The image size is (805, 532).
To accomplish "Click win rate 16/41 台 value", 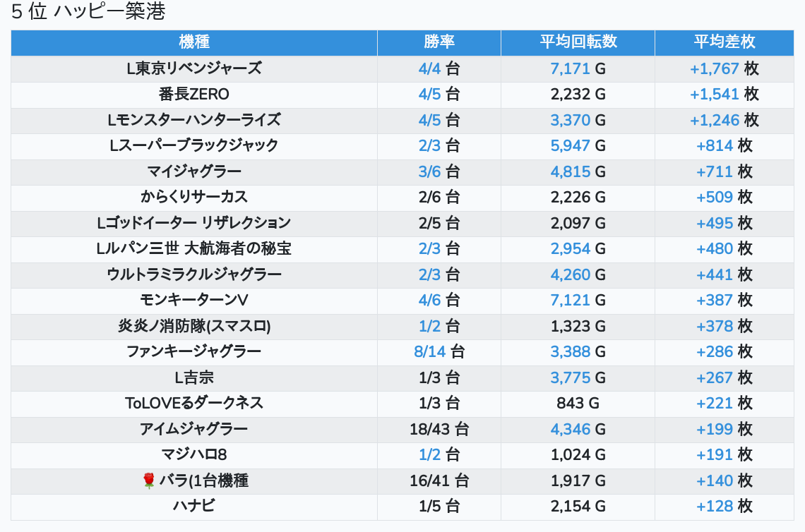I will (439, 480).
